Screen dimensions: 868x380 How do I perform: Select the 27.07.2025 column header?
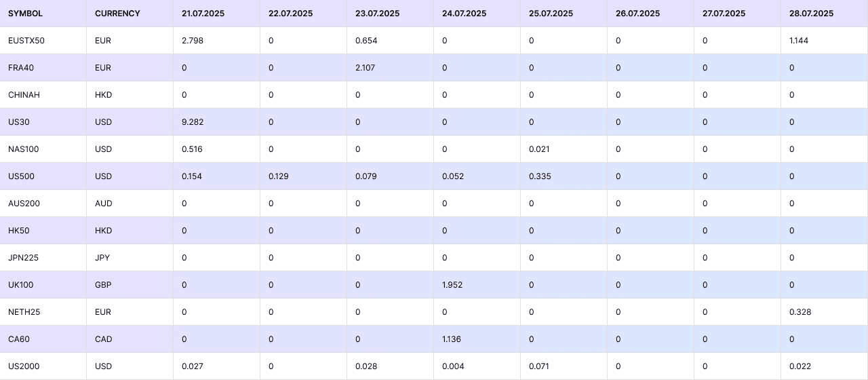tap(738, 14)
